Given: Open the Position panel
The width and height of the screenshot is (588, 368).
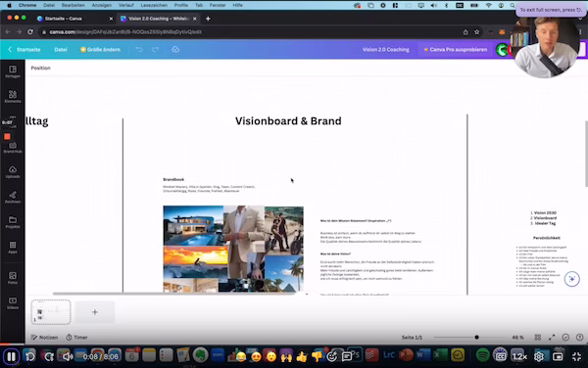Looking at the screenshot, I should (x=40, y=68).
